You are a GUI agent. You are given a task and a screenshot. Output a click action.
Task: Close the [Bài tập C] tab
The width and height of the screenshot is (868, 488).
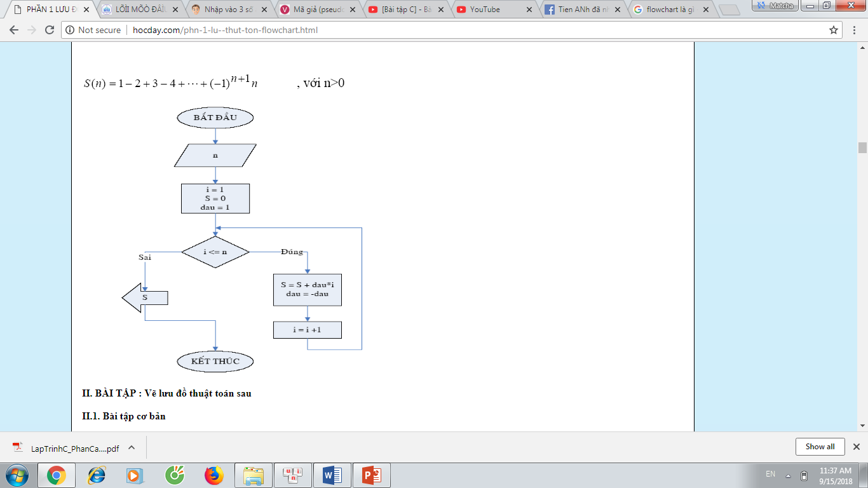click(442, 10)
